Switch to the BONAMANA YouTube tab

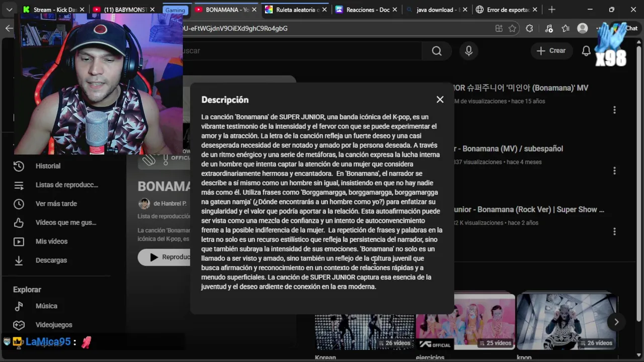pyautogui.click(x=226, y=10)
